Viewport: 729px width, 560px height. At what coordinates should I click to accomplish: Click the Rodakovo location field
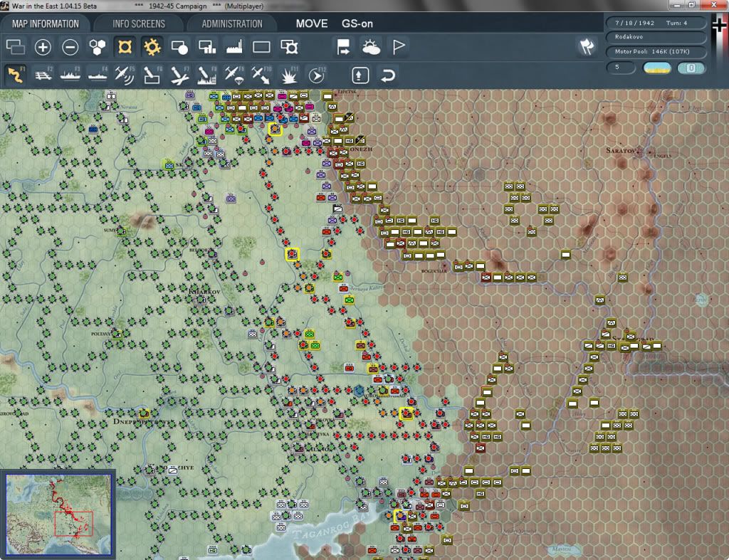(656, 37)
